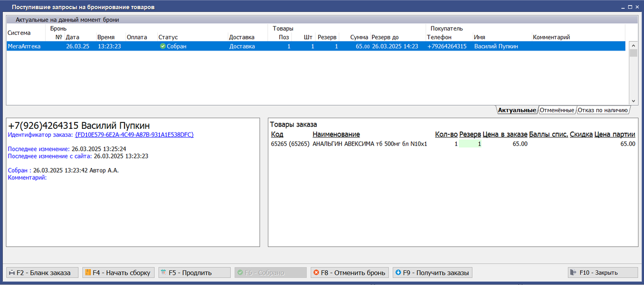The height and width of the screenshot is (285, 644).
Task: Switch to the Отменённые tab
Action: pyautogui.click(x=557, y=110)
